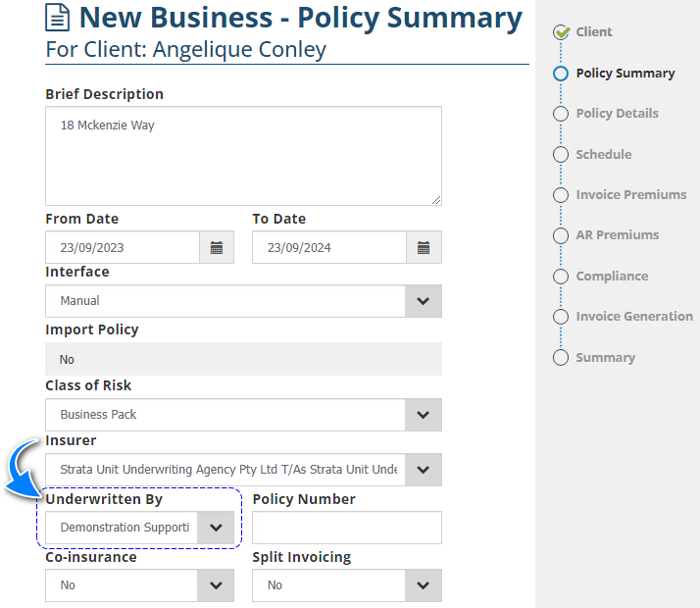
Task: Click the Policy Summary step circle
Action: pyautogui.click(x=561, y=74)
